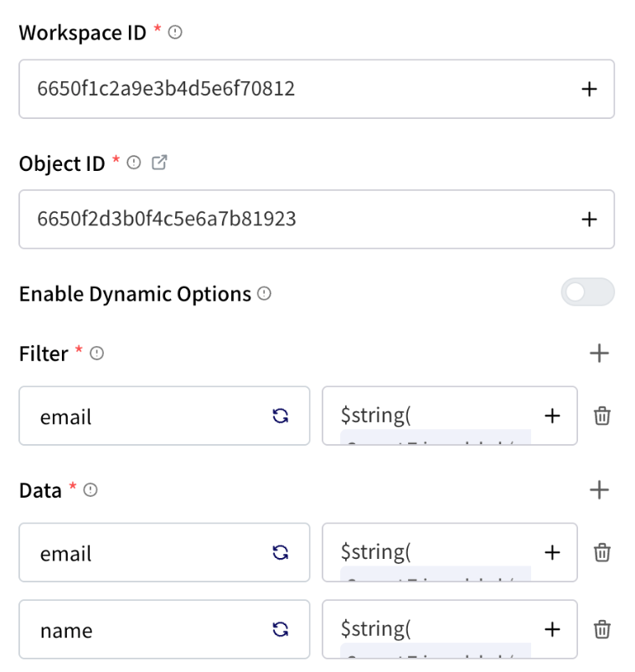Click the Object ID input field
Image resolution: width=635 pixels, height=672 pixels.
pyautogui.click(x=317, y=220)
